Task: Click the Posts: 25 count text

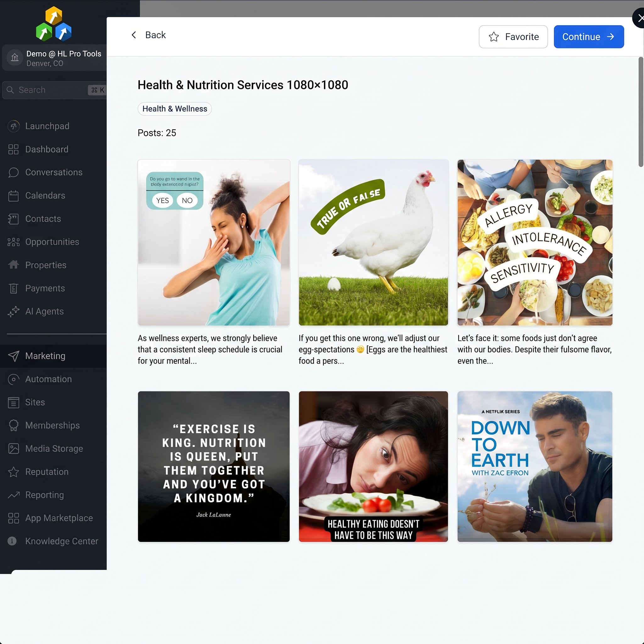Action: [x=157, y=133]
